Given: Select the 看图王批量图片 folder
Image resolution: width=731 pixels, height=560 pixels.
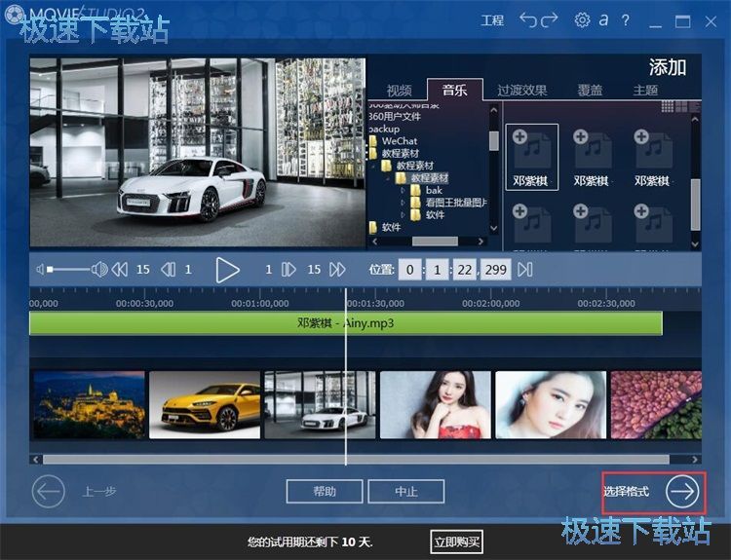Looking at the screenshot, I should tap(455, 203).
